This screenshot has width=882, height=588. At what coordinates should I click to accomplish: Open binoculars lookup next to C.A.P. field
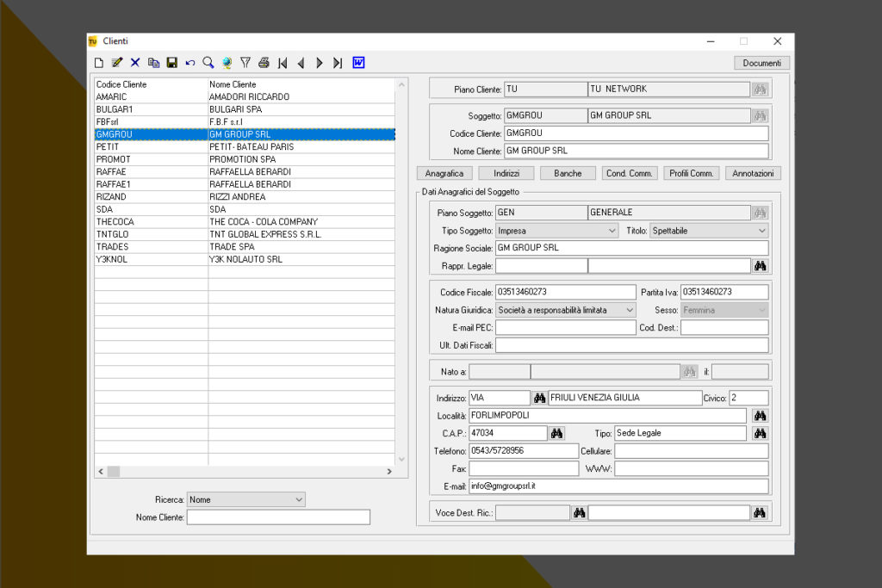(557, 433)
